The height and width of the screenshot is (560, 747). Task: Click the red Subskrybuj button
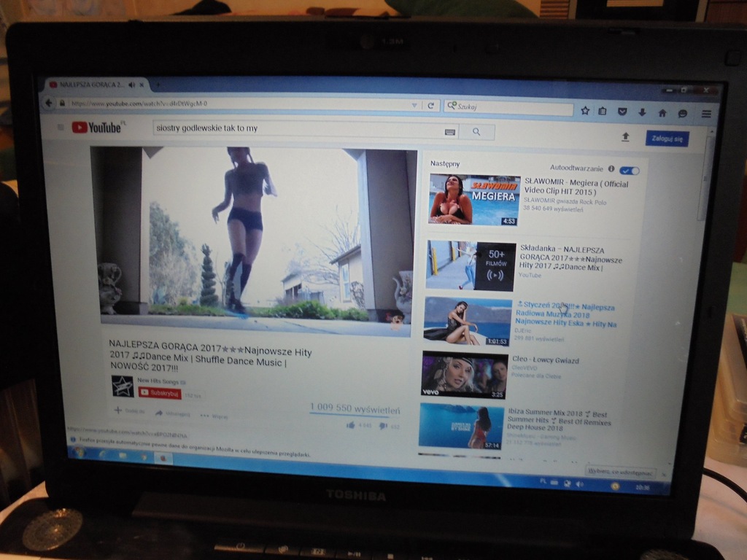click(x=160, y=393)
